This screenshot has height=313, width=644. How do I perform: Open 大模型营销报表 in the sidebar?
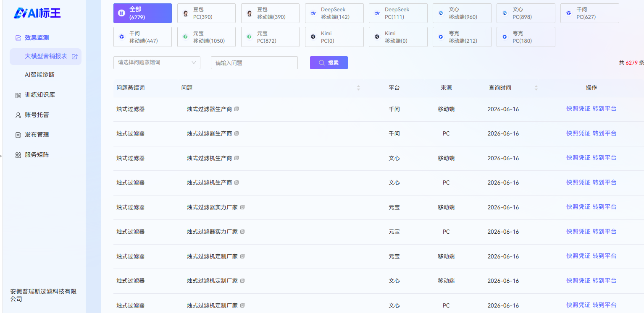46,56
